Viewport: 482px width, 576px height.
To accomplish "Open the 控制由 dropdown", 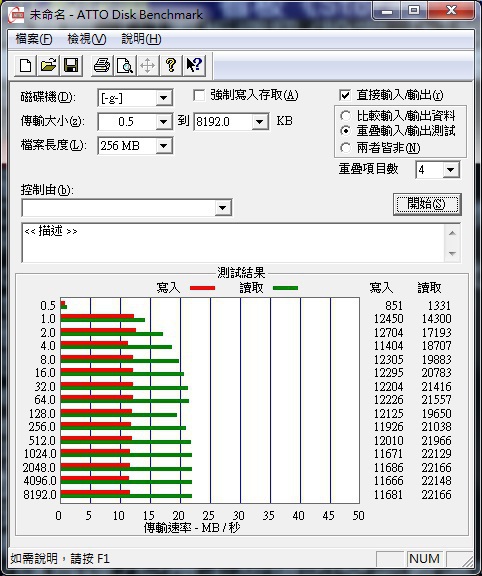I will click(x=222, y=208).
